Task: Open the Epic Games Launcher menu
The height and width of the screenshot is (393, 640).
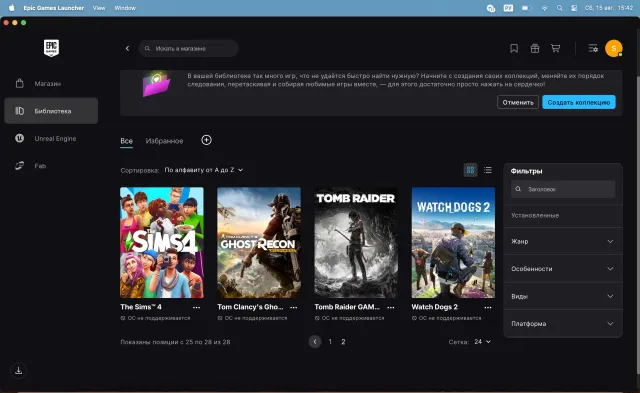Action: coord(53,8)
